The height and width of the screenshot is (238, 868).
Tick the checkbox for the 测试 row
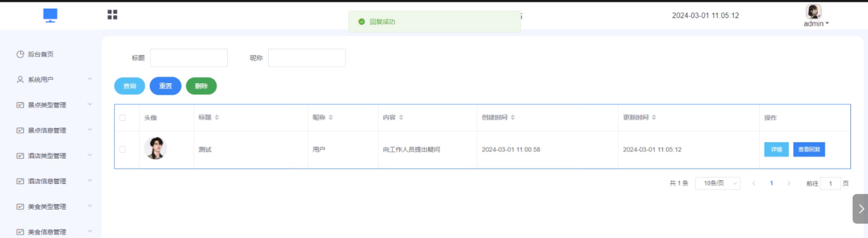tap(122, 149)
